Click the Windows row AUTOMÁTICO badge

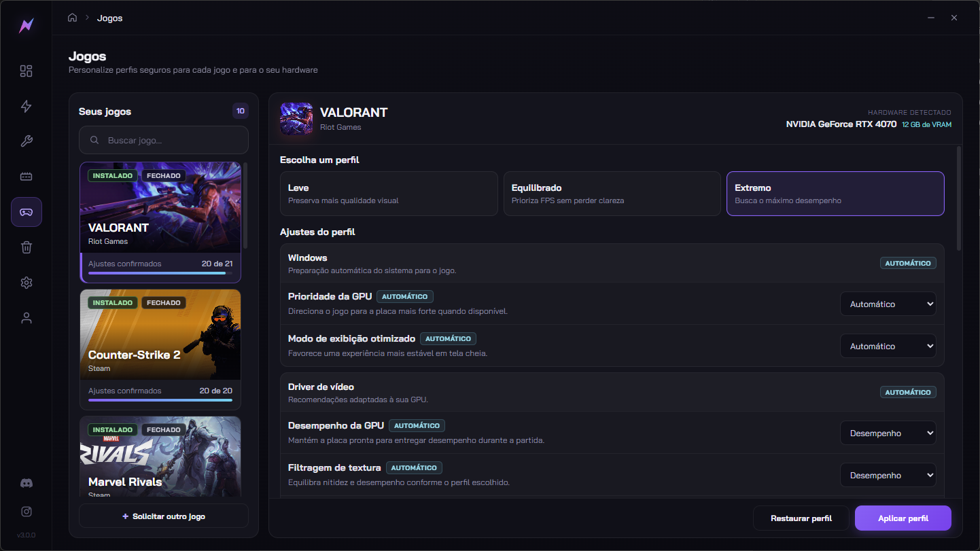[x=908, y=264]
